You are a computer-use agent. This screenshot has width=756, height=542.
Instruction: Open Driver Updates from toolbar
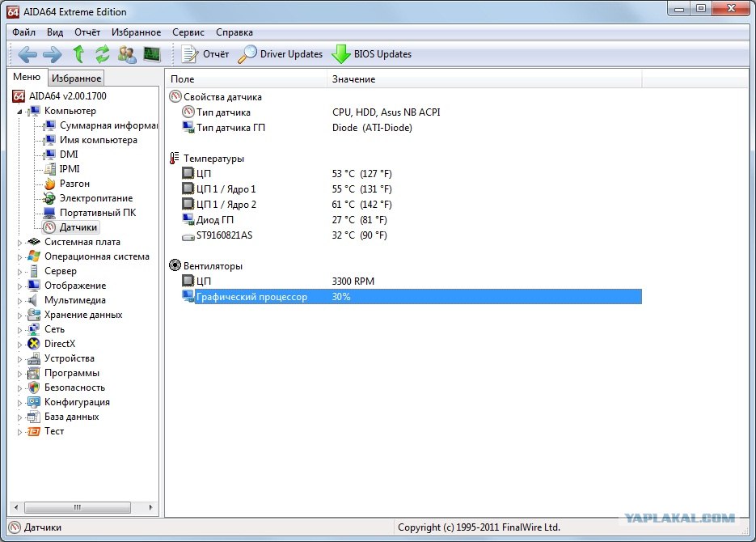(x=280, y=54)
